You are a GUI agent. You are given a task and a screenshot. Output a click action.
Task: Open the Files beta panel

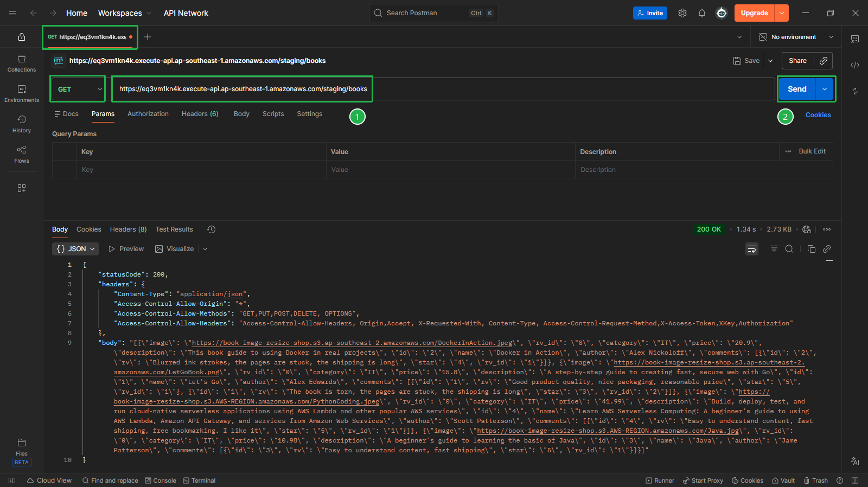(22, 452)
